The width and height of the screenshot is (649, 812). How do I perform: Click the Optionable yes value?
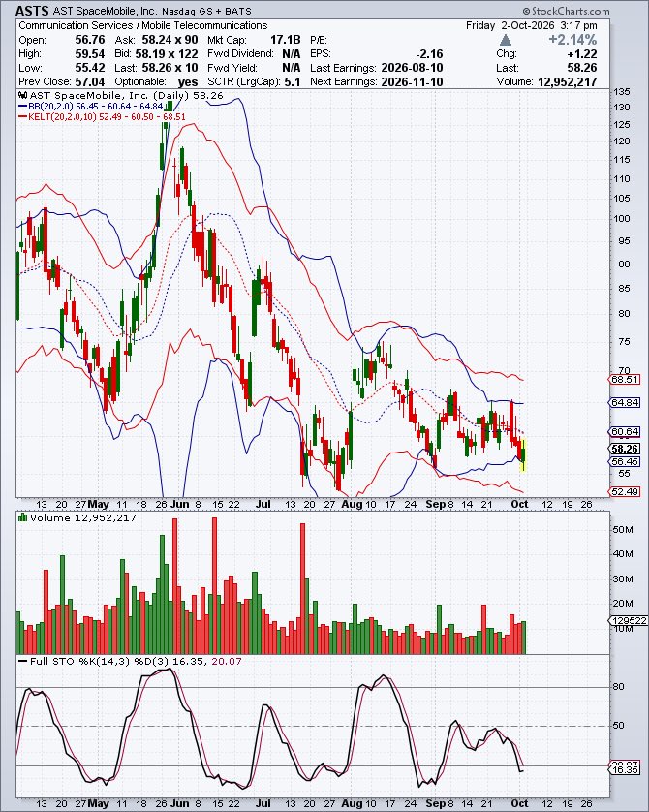point(188,81)
